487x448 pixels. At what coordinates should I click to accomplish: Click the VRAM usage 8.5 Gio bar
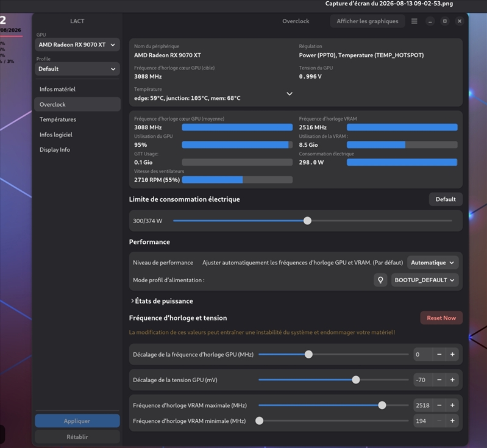(x=402, y=145)
